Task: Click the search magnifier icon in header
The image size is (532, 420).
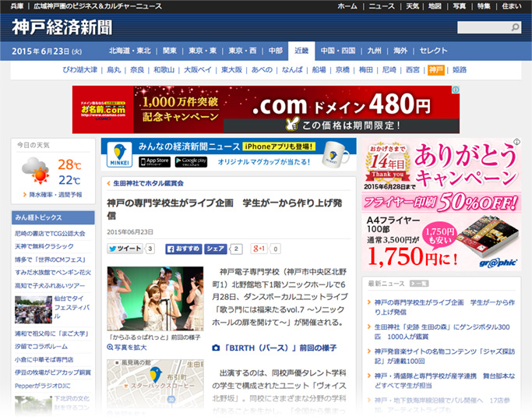Action: (x=515, y=27)
